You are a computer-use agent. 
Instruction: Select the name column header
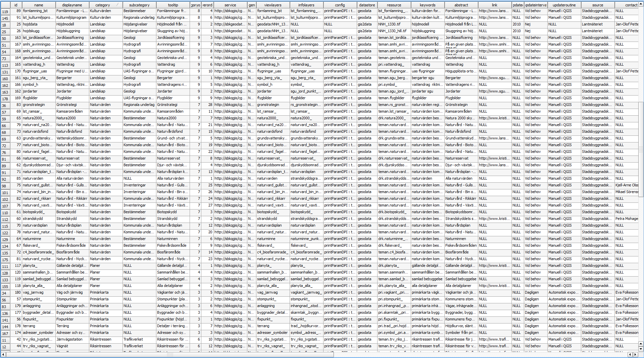click(39, 5)
